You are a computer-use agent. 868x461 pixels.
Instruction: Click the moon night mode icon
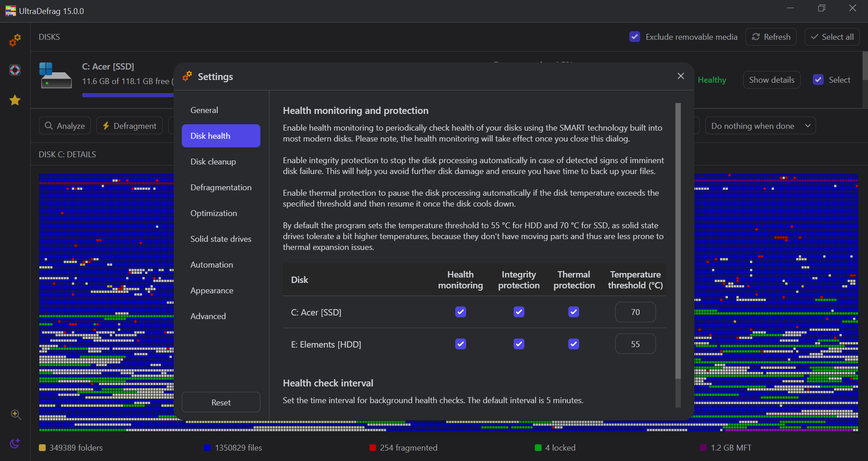15,443
